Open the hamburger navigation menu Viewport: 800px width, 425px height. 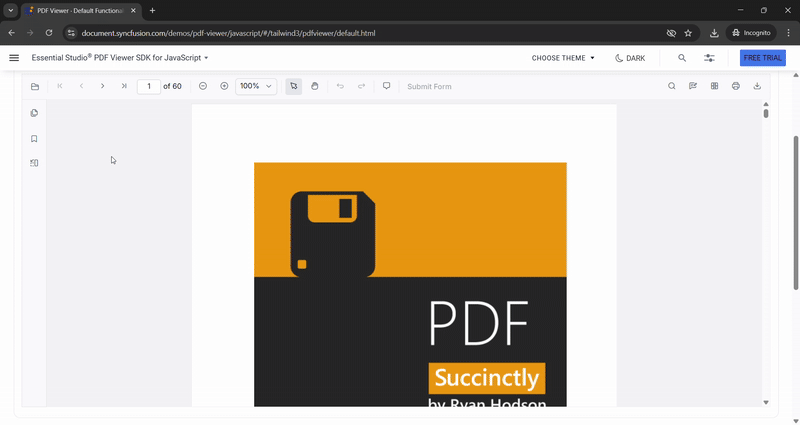14,58
